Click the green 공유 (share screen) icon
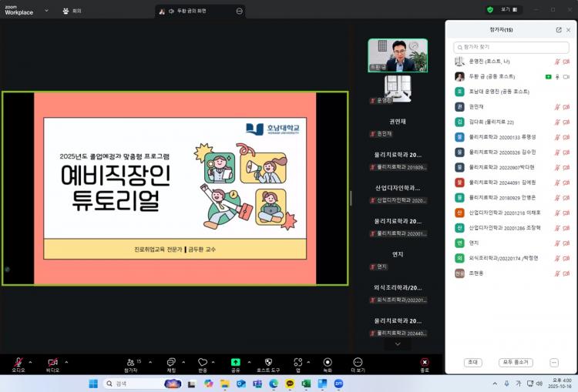578x392 pixels. [235, 361]
